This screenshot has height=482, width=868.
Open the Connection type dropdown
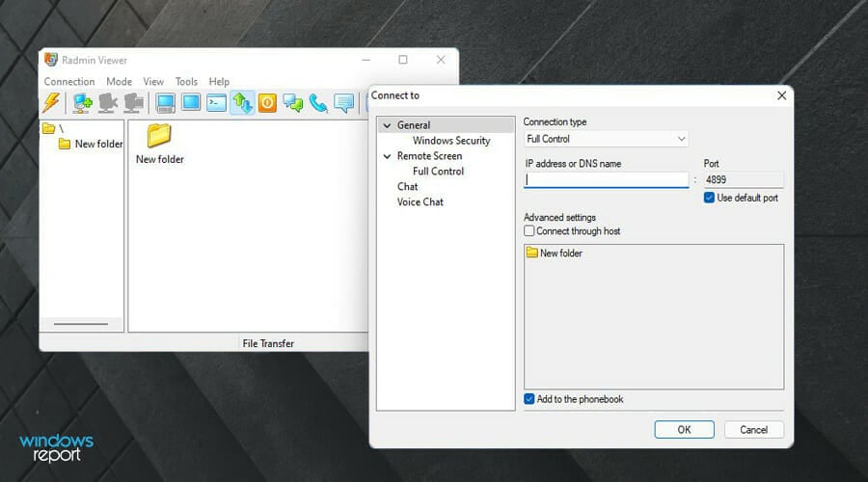click(606, 139)
